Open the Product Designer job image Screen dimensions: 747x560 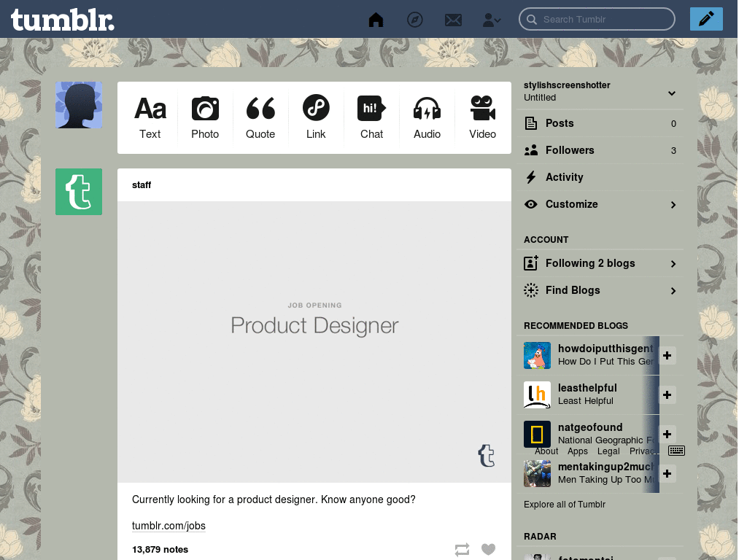[x=314, y=342]
